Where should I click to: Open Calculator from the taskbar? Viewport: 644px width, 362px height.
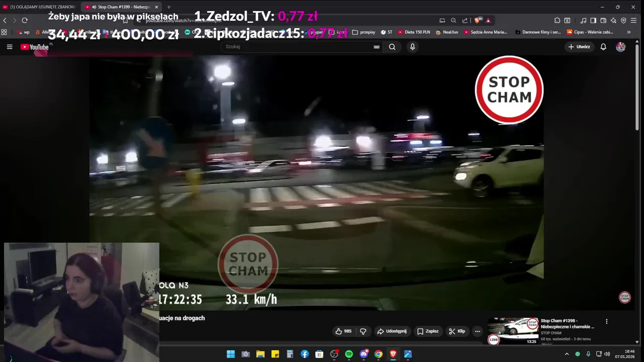[x=290, y=354]
